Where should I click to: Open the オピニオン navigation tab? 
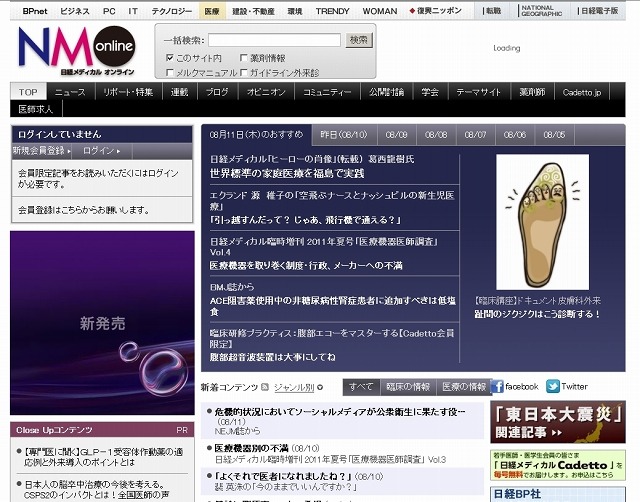tap(266, 92)
